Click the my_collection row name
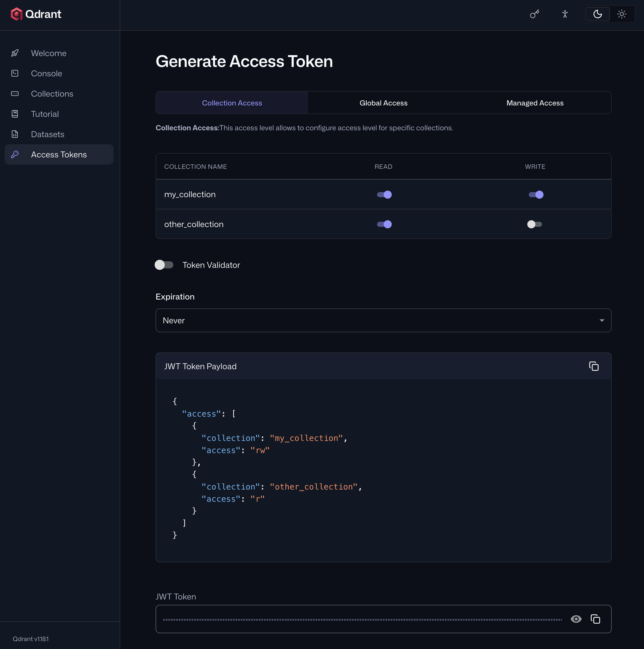This screenshot has height=649, width=644. pos(190,194)
